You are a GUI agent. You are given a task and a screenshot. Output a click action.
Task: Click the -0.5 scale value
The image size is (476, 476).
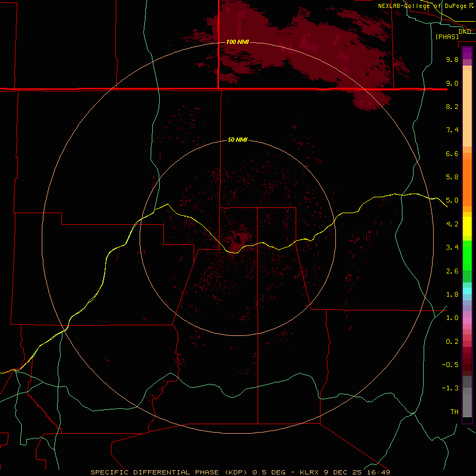click(x=450, y=365)
